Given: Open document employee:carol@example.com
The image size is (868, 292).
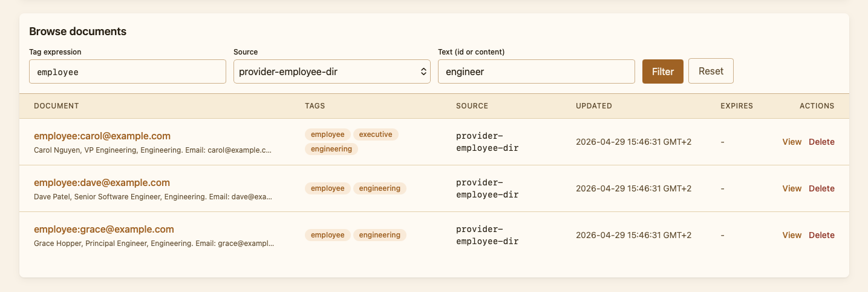Looking at the screenshot, I should (102, 136).
